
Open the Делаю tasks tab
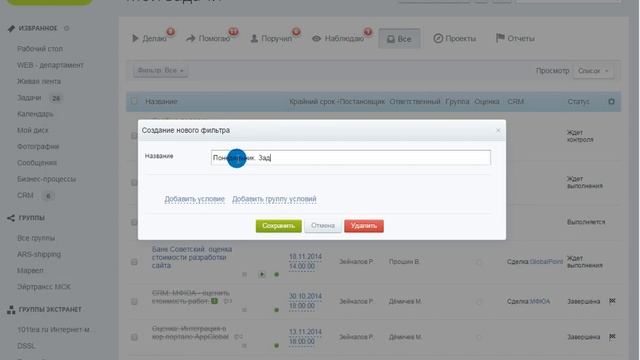[150, 38]
